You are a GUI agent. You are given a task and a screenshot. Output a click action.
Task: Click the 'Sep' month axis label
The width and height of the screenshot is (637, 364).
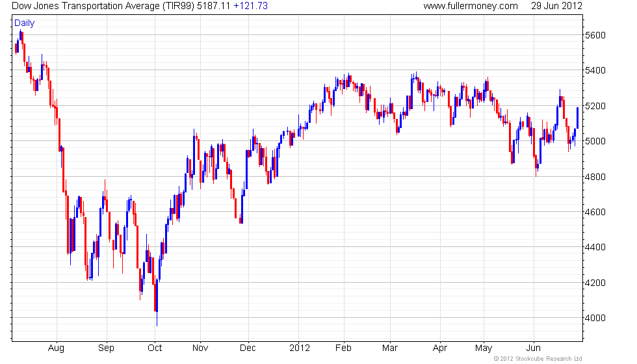[106, 348]
